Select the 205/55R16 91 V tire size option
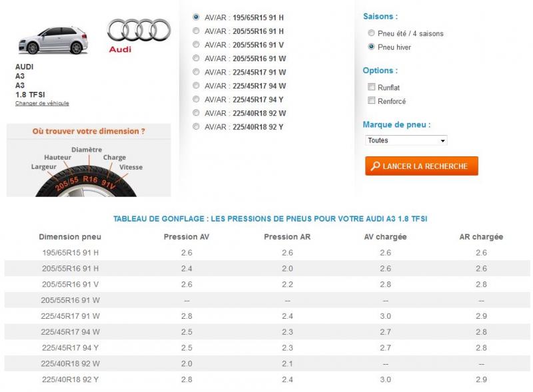The height and width of the screenshot is (392, 533). click(x=196, y=45)
